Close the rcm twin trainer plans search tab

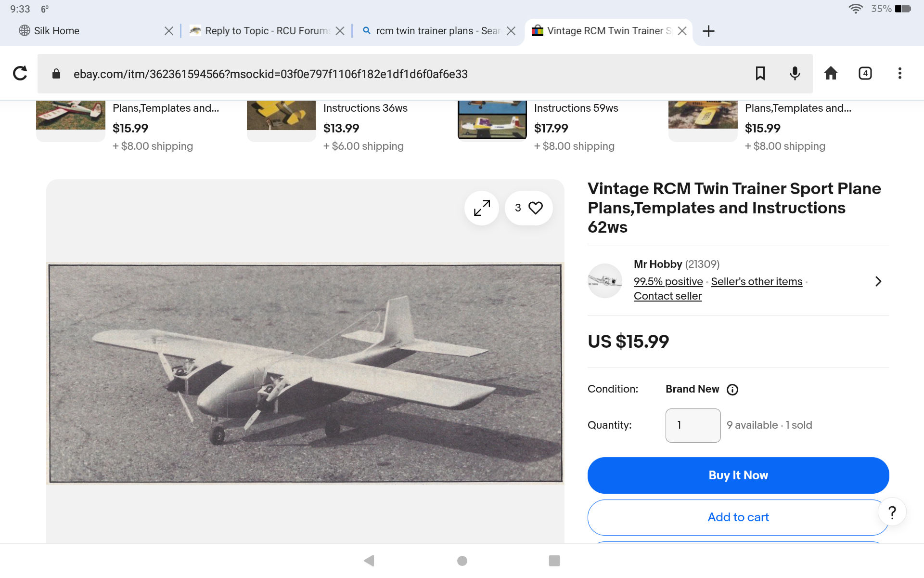coord(511,31)
